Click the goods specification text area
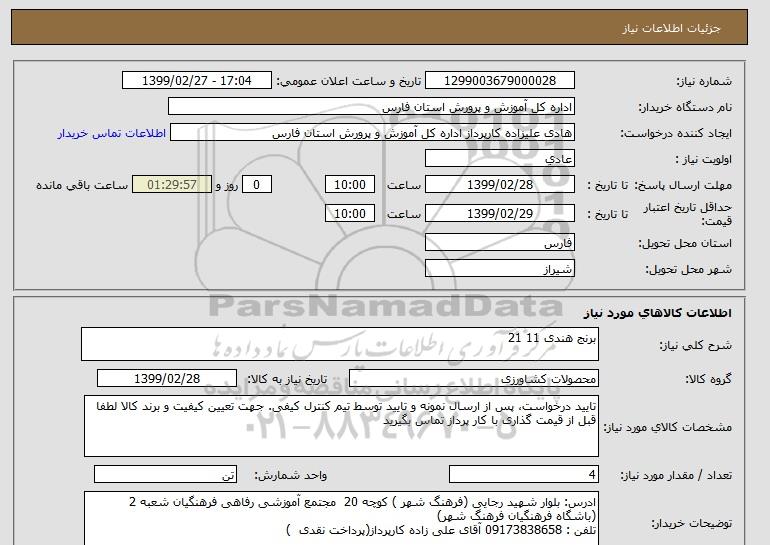The image size is (770, 545). pos(341,426)
